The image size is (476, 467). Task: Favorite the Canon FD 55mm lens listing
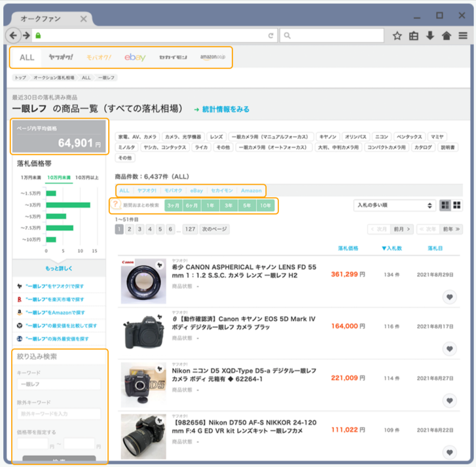[x=449, y=297]
